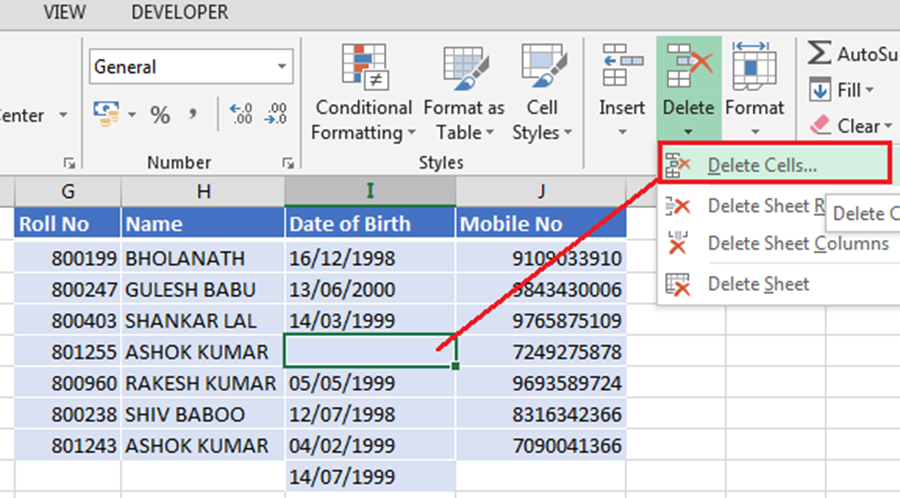Click the AutoSum sigma icon
Screen dimensions: 900x498
820,53
